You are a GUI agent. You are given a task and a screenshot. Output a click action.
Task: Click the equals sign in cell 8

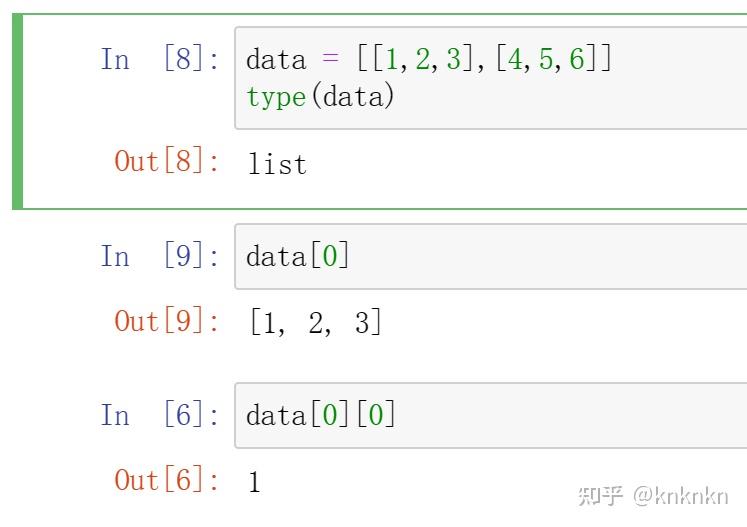point(330,58)
